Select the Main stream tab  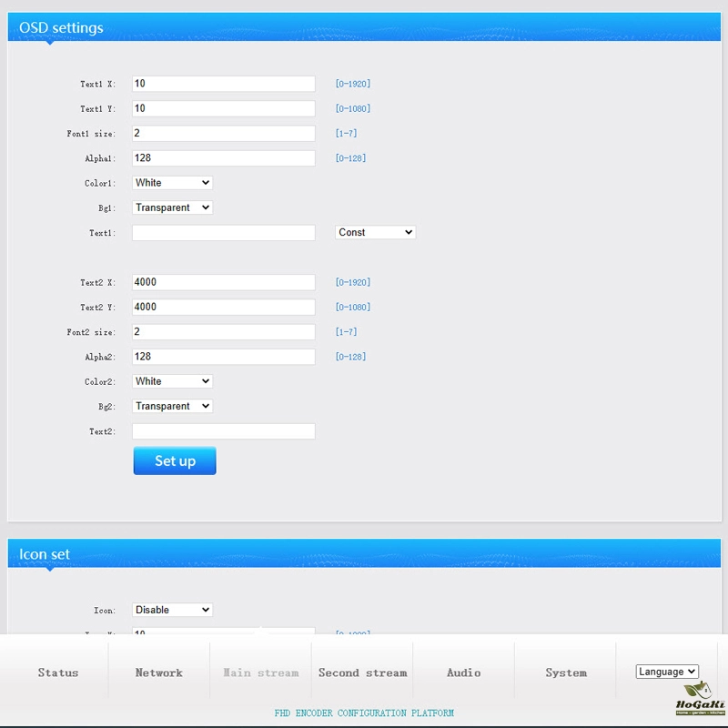point(261,672)
